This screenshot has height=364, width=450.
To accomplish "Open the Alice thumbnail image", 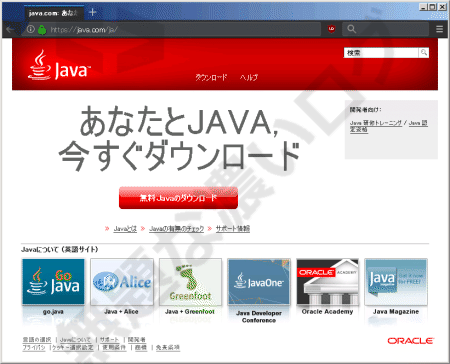I will (x=122, y=282).
